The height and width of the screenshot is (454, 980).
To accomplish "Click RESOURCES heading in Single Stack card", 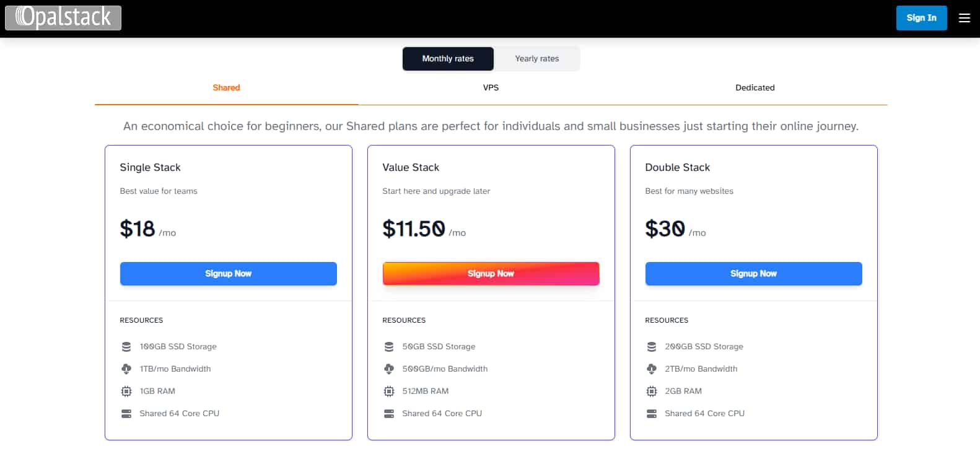I will pos(141,321).
